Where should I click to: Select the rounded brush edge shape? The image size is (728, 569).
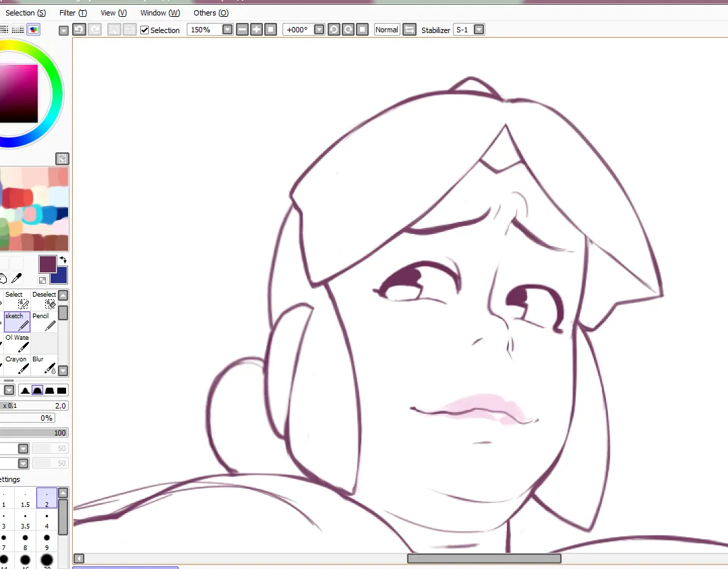coord(37,390)
